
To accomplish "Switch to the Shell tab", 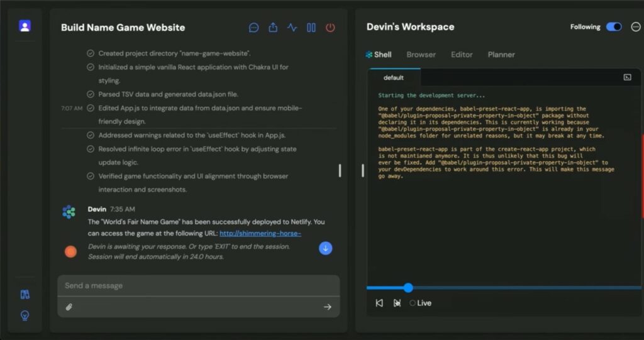I will click(378, 55).
